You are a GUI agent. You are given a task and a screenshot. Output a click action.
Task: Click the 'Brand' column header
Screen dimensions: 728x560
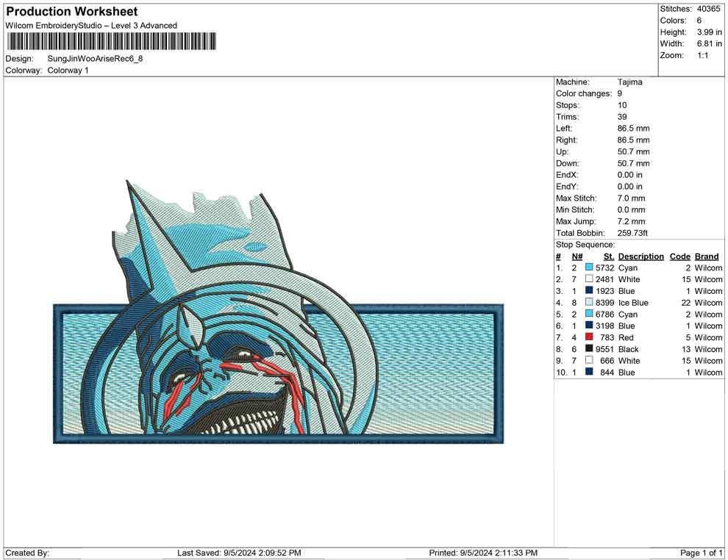pyautogui.click(x=707, y=256)
